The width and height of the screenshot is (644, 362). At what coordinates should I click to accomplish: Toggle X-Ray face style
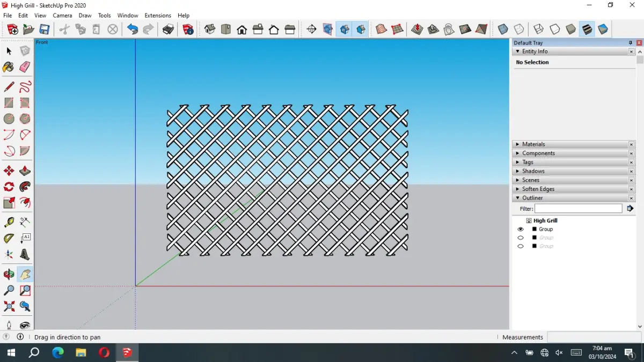tap(503, 29)
